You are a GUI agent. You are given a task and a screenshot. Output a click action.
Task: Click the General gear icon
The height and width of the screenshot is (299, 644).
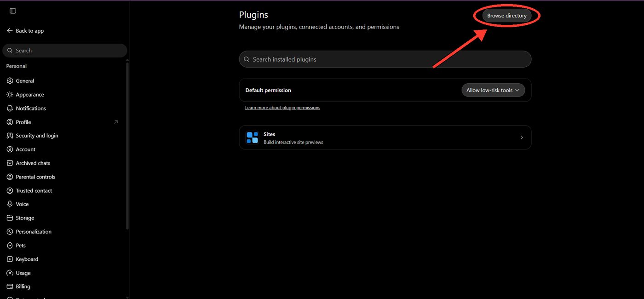[x=10, y=81]
